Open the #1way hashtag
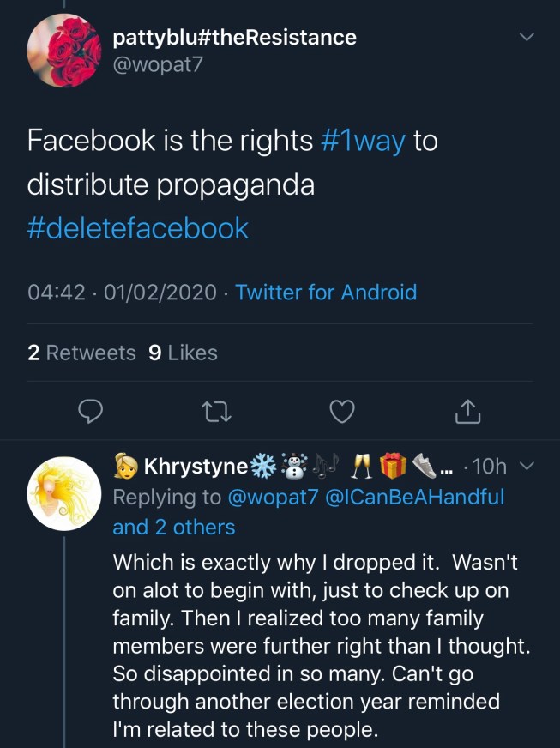Screen dimensions: 560x748 362,141
